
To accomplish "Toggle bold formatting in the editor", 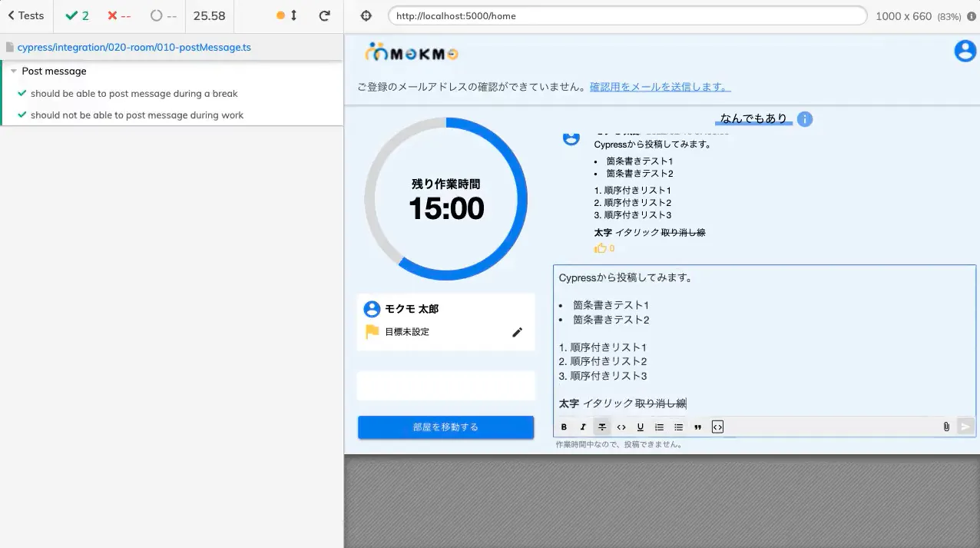I will pos(564,427).
